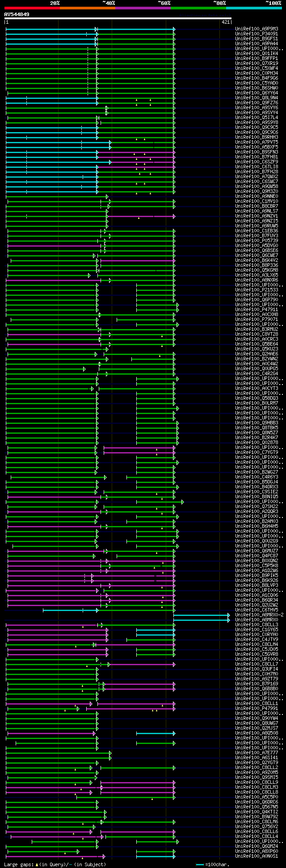286x868 pixels.
Task: Click the cyan ~100% identity legend segment
Action: tap(254, 8)
